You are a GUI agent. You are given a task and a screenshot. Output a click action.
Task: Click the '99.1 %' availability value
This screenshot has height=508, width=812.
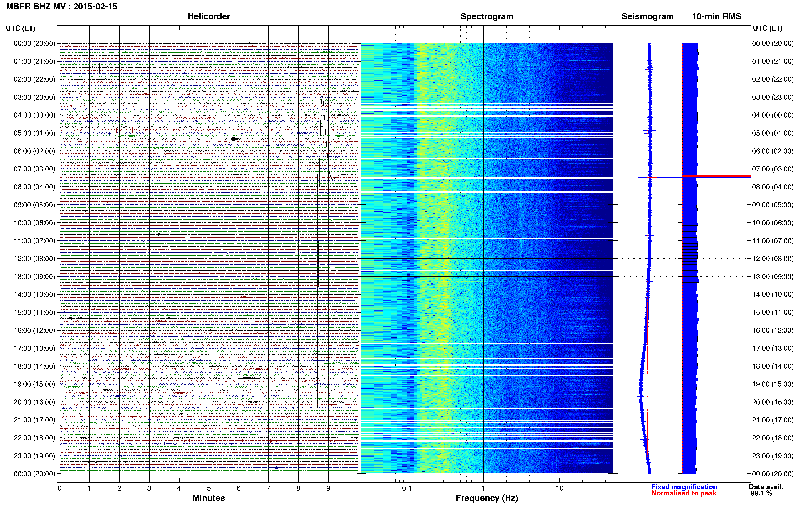click(762, 493)
